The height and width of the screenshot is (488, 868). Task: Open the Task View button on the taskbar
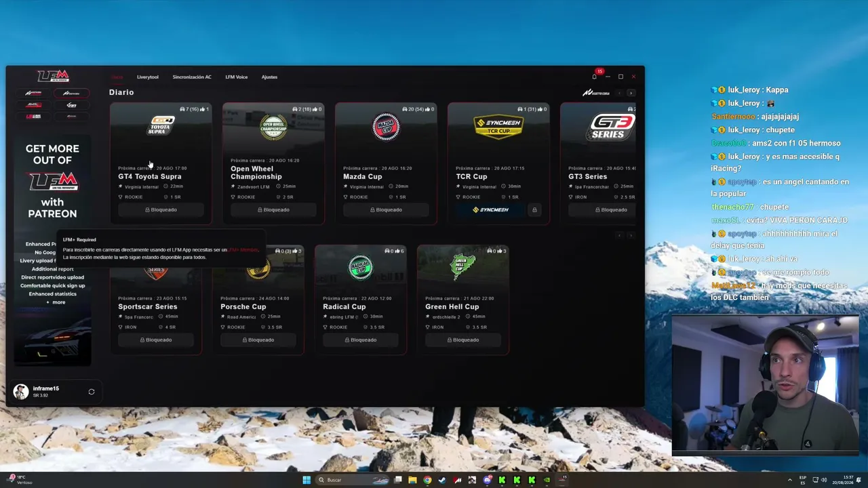click(x=398, y=480)
